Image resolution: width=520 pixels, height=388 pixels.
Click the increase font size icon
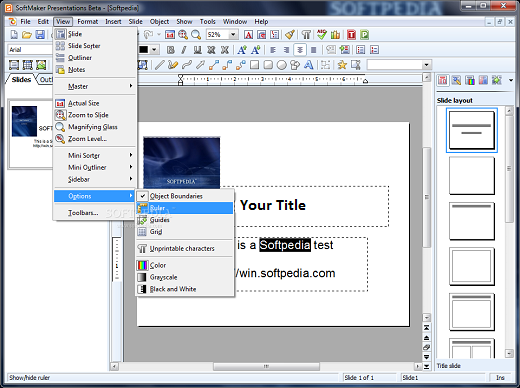point(242,50)
